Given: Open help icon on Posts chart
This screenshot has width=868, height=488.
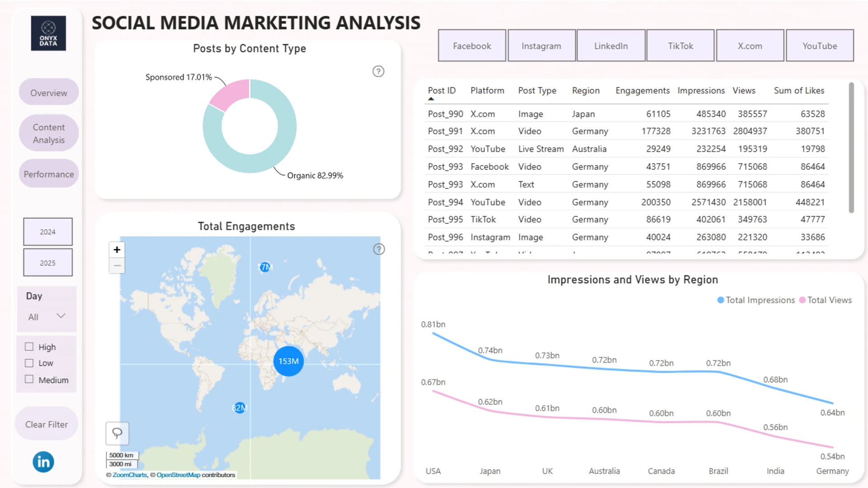Looking at the screenshot, I should [x=378, y=71].
